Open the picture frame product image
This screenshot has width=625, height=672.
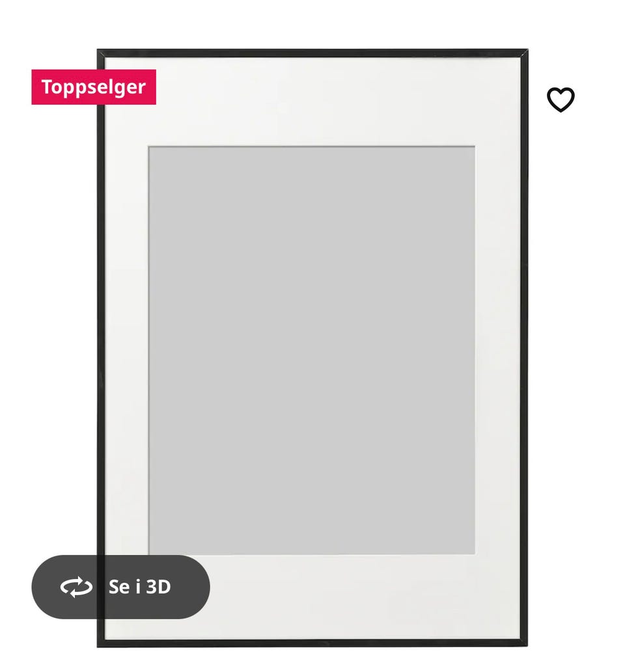(x=312, y=348)
